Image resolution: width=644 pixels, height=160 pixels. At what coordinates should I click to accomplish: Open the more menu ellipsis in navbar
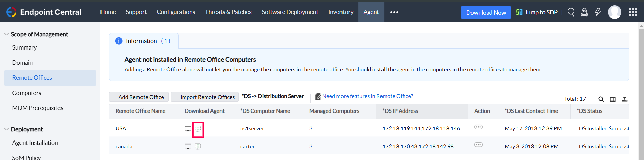pos(394,12)
